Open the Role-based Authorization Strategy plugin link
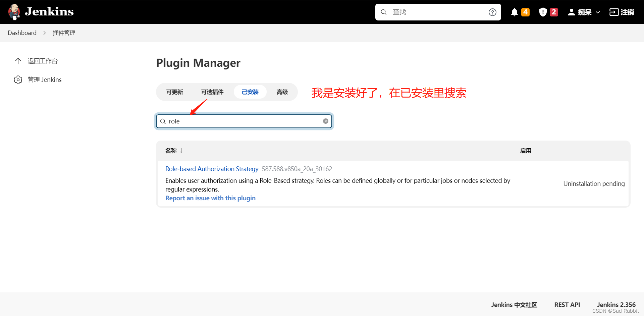The image size is (644, 316). click(212, 169)
